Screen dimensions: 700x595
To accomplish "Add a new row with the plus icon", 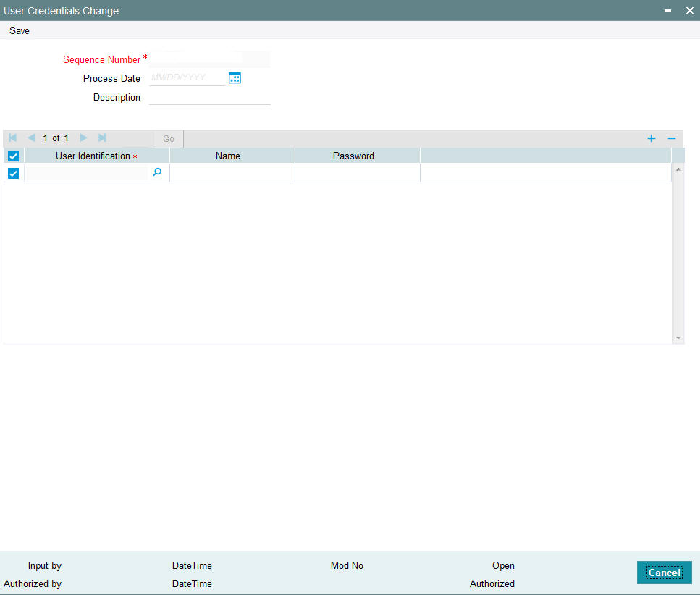I will tap(651, 138).
